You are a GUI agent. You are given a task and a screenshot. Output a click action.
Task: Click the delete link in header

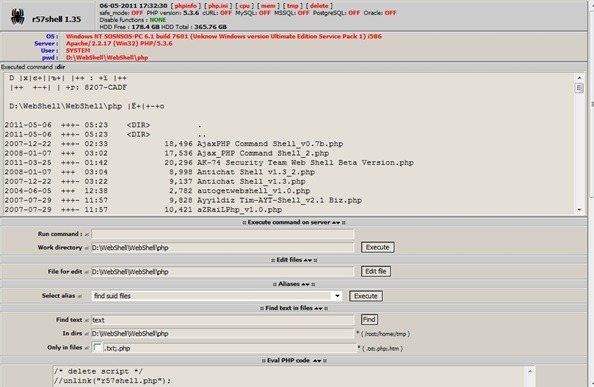pyautogui.click(x=319, y=6)
